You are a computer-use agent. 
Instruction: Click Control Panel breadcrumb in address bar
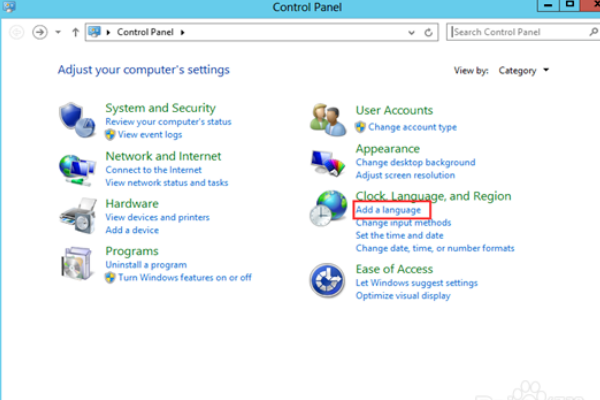pyautogui.click(x=145, y=32)
